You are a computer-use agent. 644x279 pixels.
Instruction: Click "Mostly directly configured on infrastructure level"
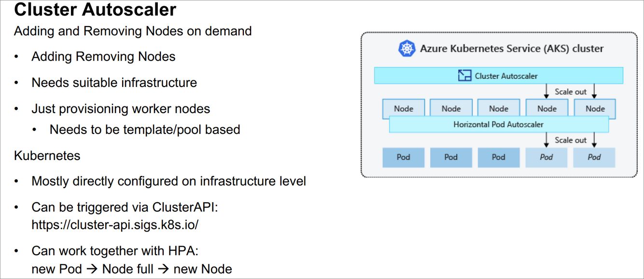(169, 181)
